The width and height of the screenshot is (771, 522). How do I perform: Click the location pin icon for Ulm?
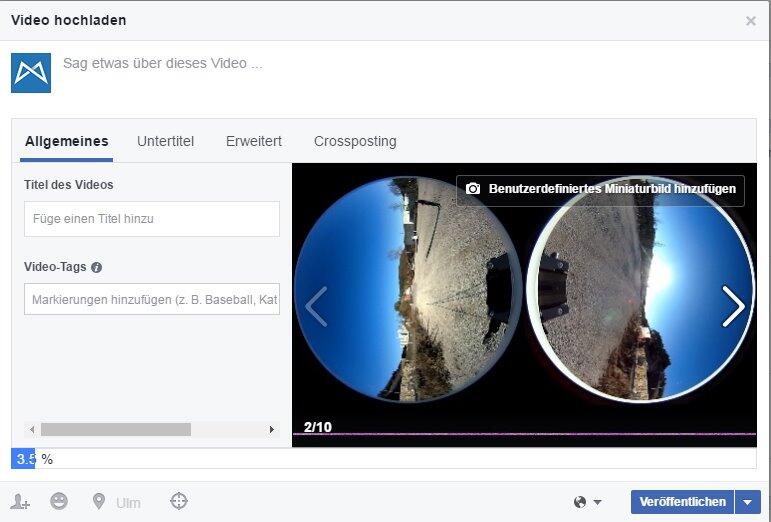coord(99,501)
